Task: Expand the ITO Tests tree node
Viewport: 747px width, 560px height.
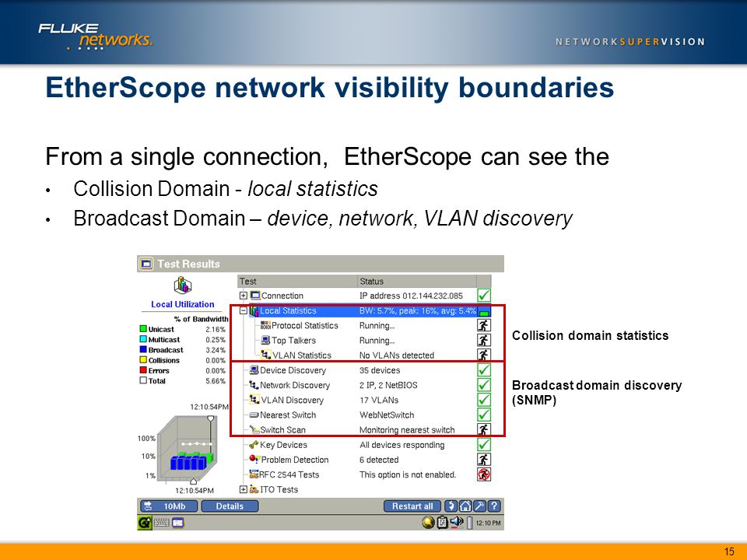Action: point(243,489)
